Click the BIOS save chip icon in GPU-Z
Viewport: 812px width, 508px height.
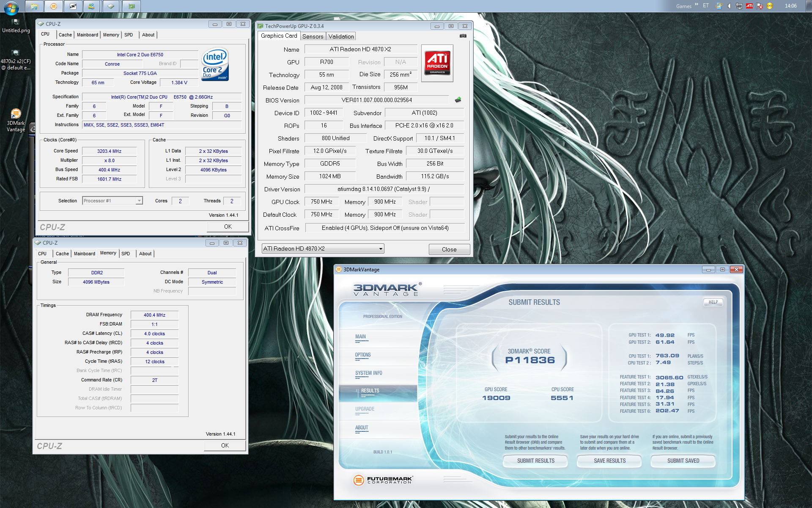(x=458, y=100)
